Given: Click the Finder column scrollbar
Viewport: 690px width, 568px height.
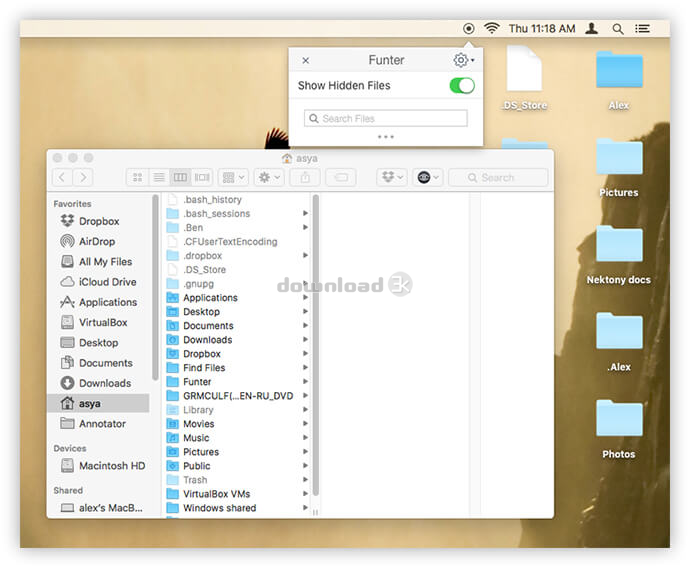Looking at the screenshot, I should pos(316,345).
